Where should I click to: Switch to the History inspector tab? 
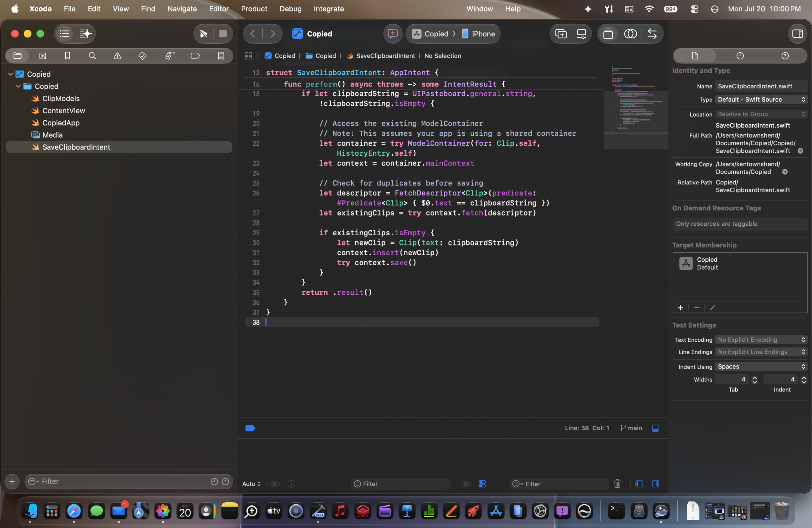point(740,55)
